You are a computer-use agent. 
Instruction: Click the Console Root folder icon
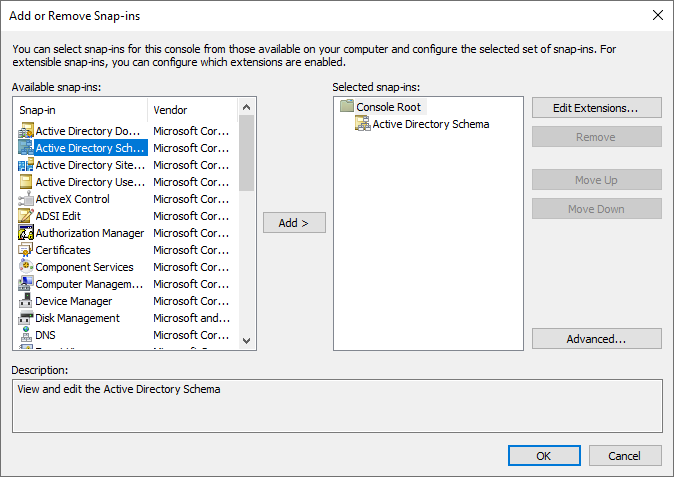coord(346,106)
